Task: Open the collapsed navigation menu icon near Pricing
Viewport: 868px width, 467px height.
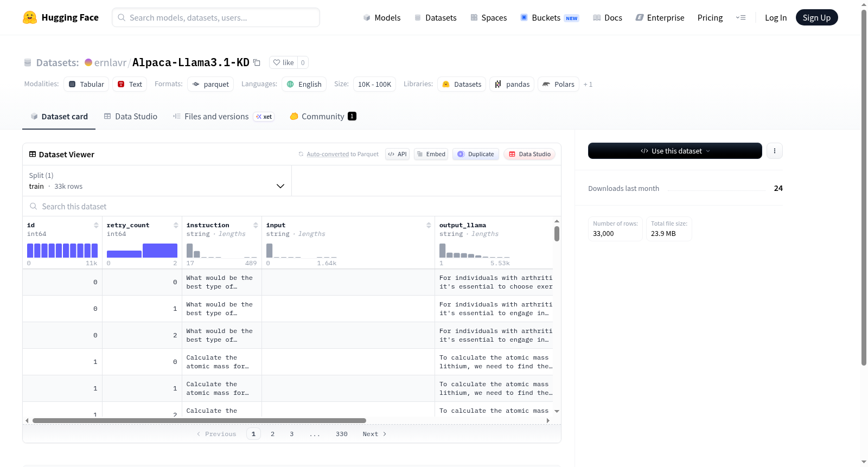Action: click(x=741, y=17)
